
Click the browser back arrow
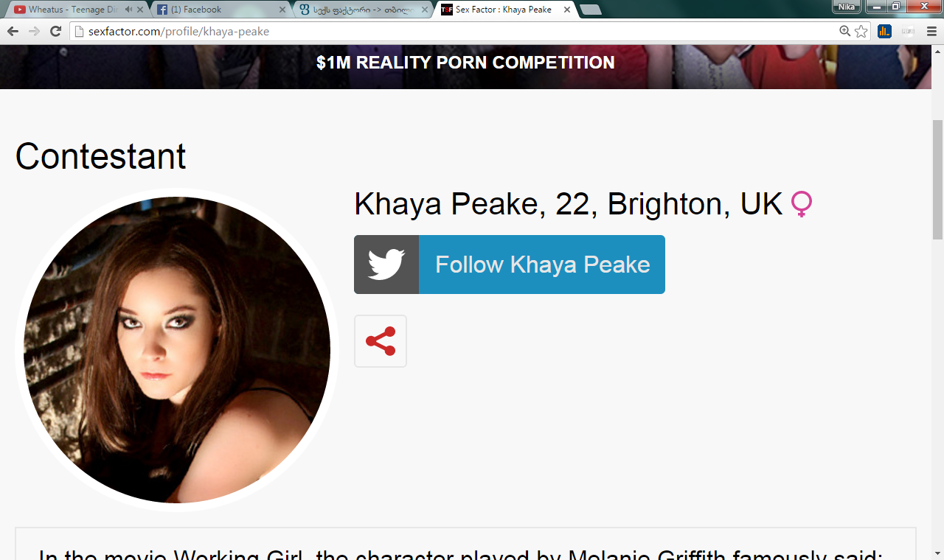(x=13, y=32)
